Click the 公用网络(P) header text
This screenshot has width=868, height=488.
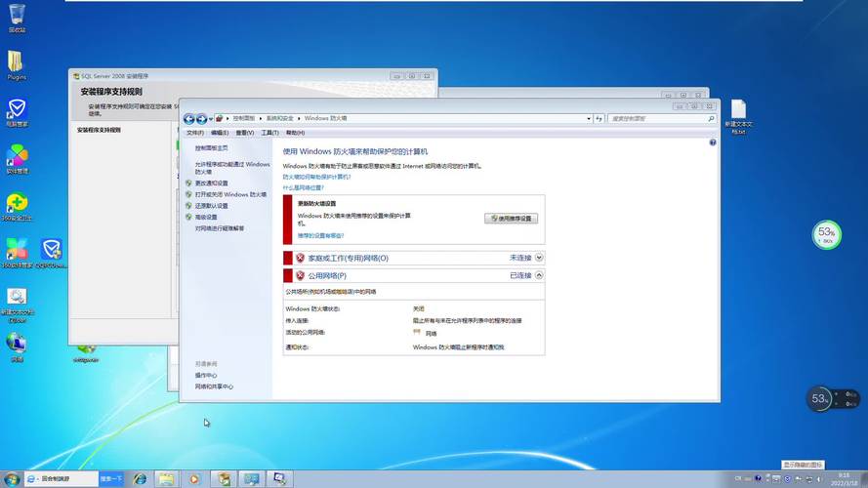click(327, 276)
